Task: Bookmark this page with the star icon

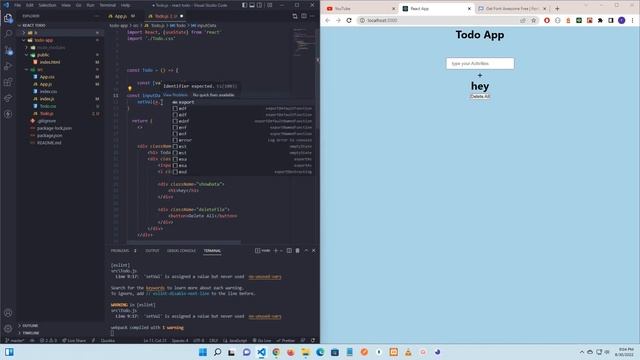Action: click(533, 20)
